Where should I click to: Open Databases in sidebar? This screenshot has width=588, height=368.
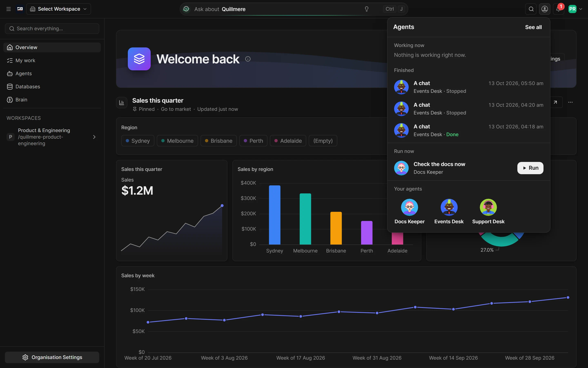click(52, 87)
